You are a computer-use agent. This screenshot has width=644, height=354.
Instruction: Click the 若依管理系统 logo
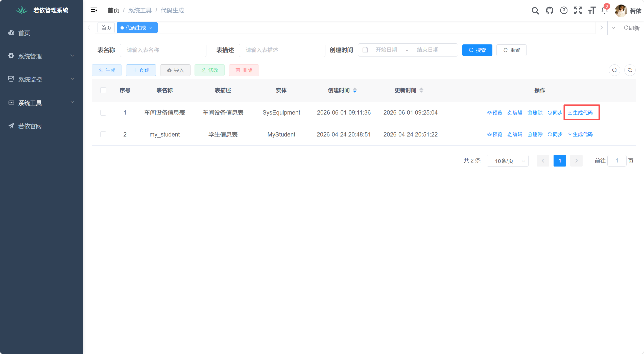42,10
